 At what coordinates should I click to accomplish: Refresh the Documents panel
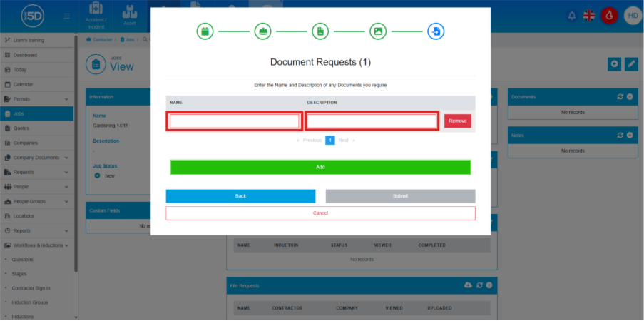(x=620, y=97)
